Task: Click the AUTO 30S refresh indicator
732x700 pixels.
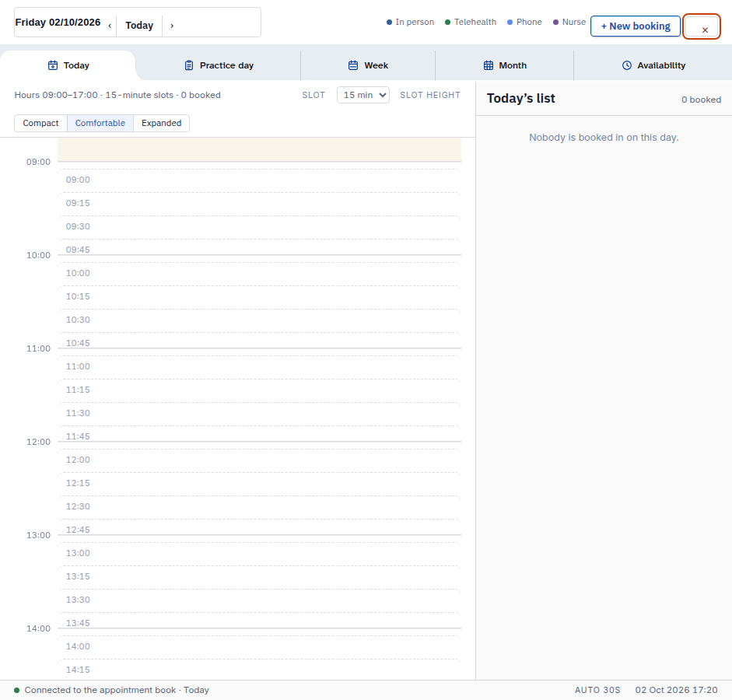Action: [597, 690]
